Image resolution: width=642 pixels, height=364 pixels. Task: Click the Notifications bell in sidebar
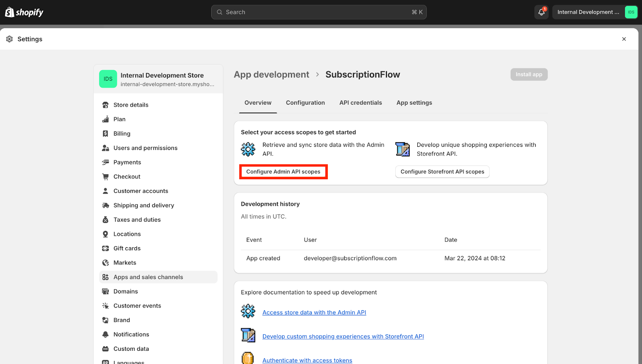coord(106,334)
